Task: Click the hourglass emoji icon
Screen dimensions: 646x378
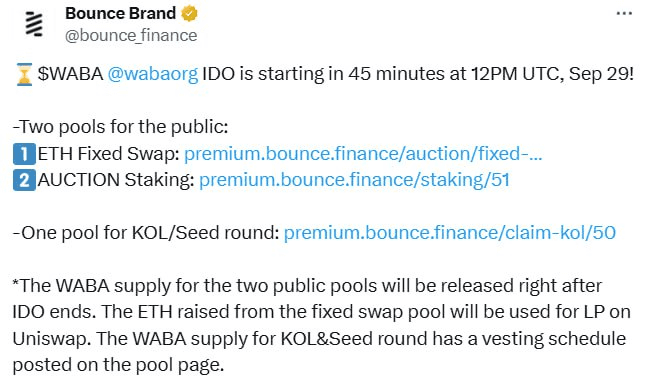Action: (x=24, y=74)
